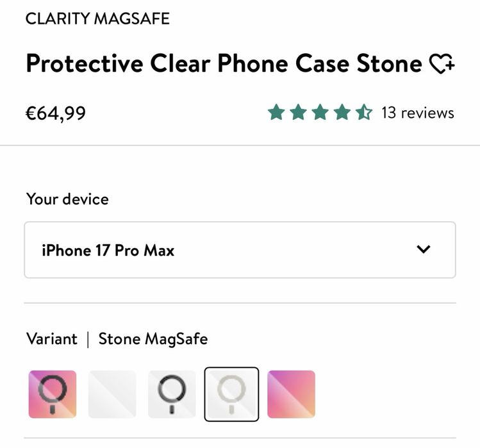
Task: Add product to wishlist with heart icon
Action: pos(442,65)
